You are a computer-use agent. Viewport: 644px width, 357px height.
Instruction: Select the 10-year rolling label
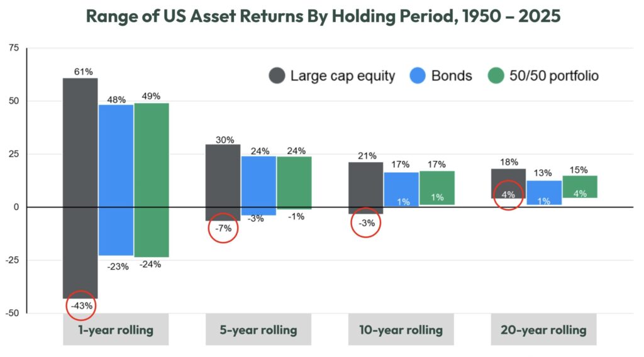pos(401,329)
